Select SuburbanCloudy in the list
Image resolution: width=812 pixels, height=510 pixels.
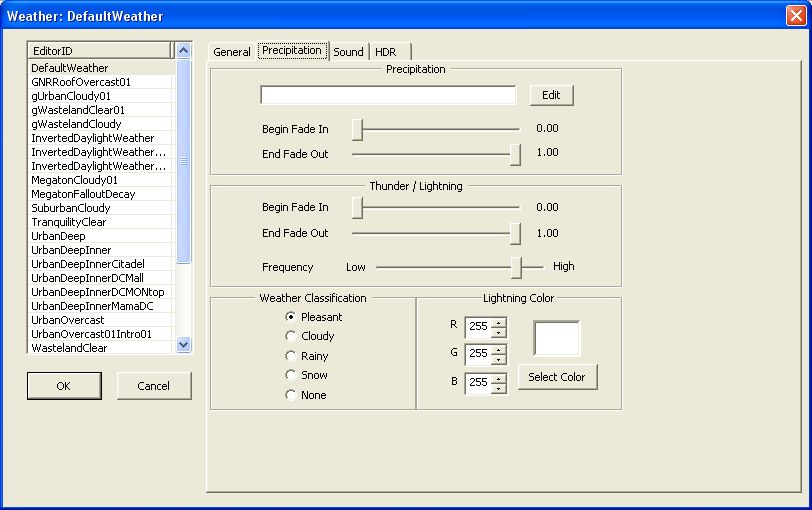(x=100, y=208)
